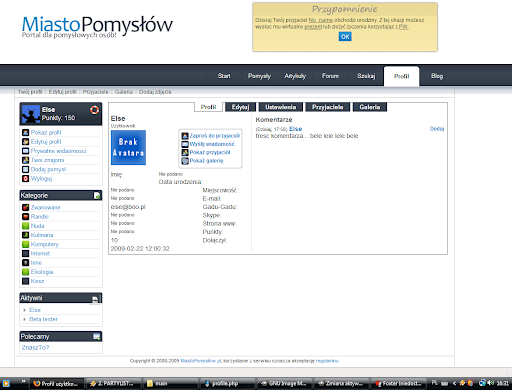
Task: Click the Wyślij wiadomość envelope icon
Action: [185, 144]
